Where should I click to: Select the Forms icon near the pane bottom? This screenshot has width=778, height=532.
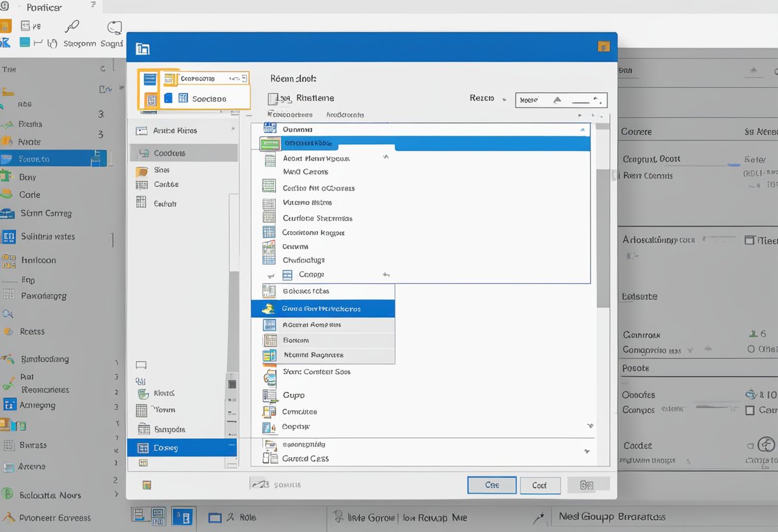pyautogui.click(x=143, y=410)
